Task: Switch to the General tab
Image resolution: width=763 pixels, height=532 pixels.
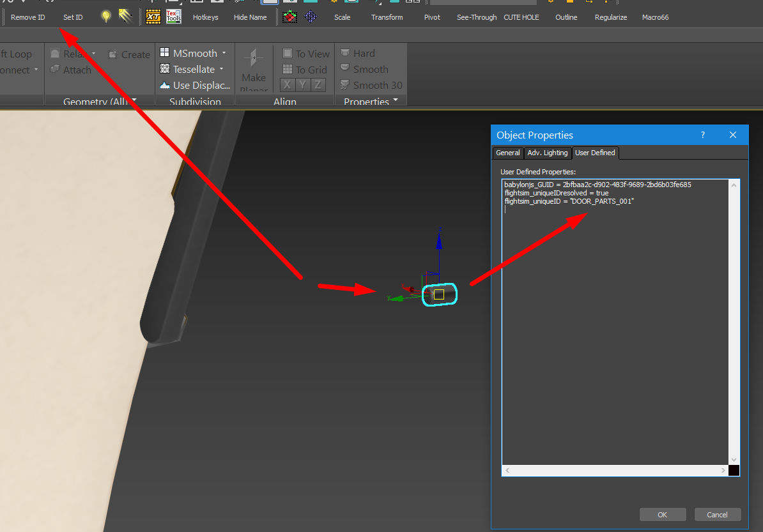Action: click(x=508, y=153)
